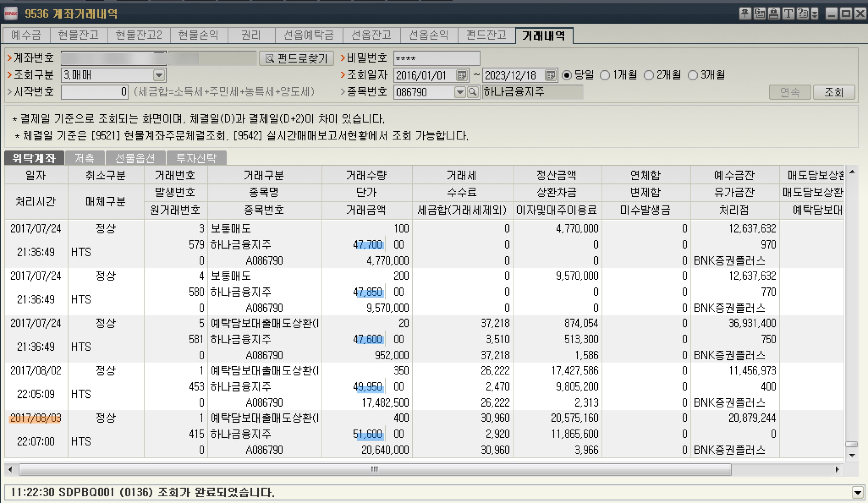Image resolution: width=868 pixels, height=503 pixels.
Task: Click the 거래구분 column header
Action: [x=264, y=175]
